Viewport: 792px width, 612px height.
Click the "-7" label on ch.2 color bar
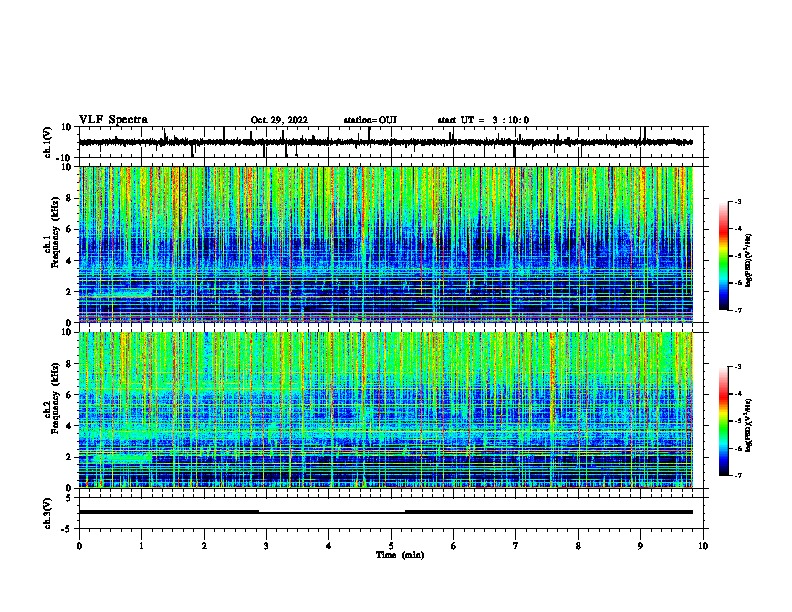pyautogui.click(x=738, y=476)
